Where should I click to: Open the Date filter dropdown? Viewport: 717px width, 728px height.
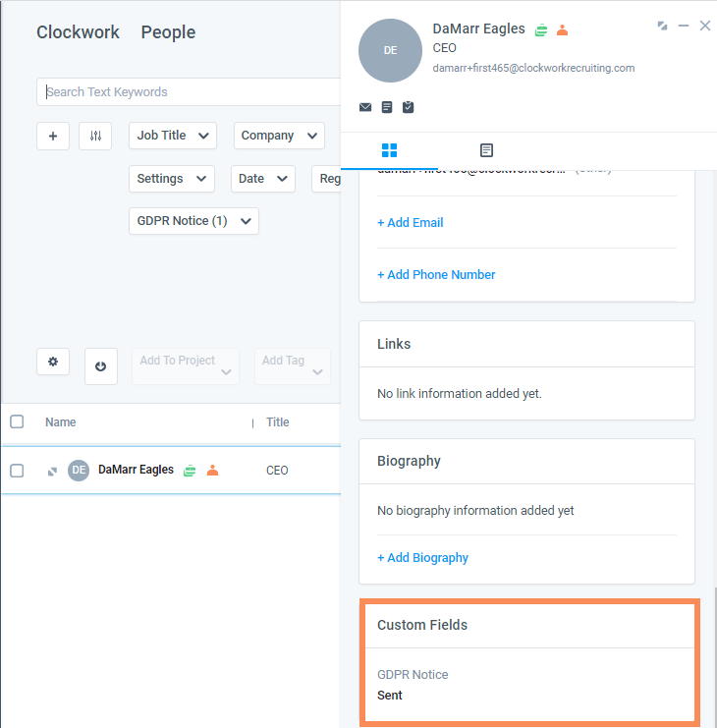tap(262, 179)
